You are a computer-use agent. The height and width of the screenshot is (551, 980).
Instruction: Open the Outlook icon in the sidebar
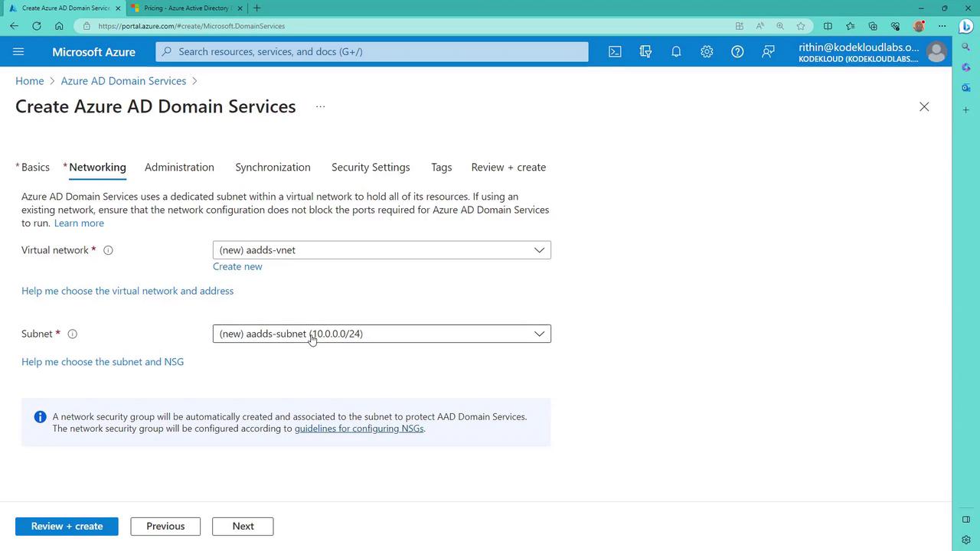(966, 88)
